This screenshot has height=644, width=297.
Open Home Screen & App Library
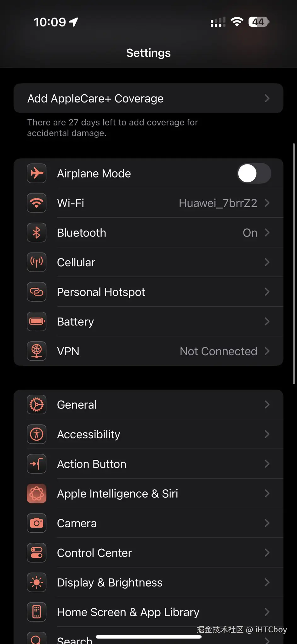point(148,612)
